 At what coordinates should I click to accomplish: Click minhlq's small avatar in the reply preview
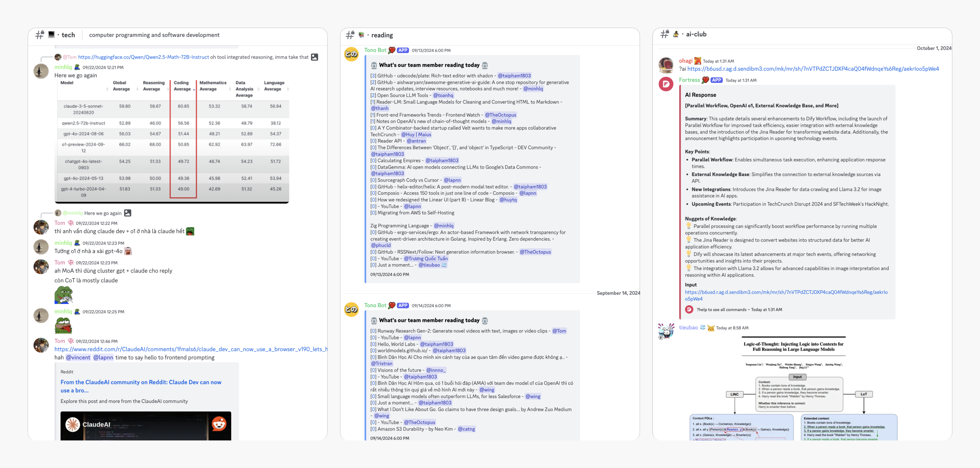coord(58,213)
